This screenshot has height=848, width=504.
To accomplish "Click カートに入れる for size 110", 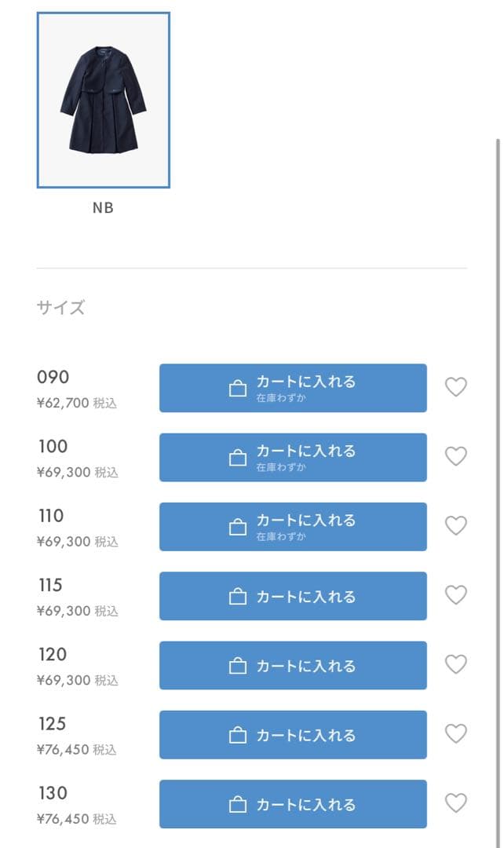I will [x=293, y=526].
